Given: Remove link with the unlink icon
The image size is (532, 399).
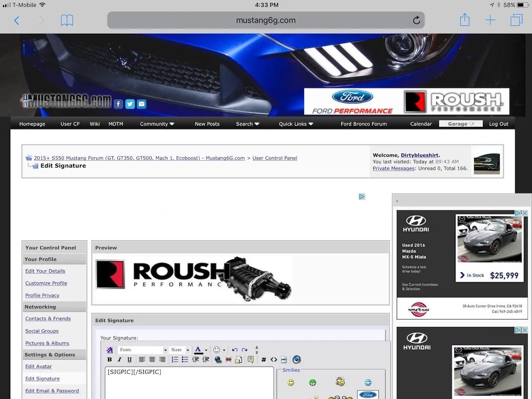Looking at the screenshot, I should pyautogui.click(x=228, y=360).
